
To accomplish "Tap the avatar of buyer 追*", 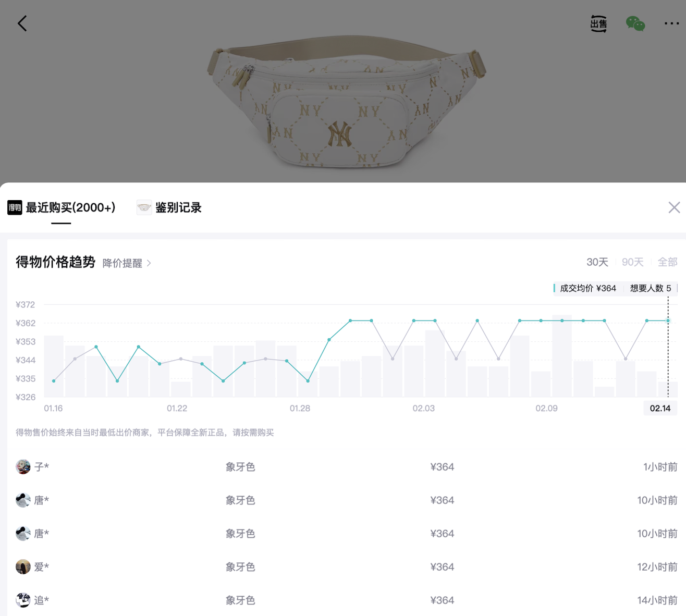I will coord(23,600).
